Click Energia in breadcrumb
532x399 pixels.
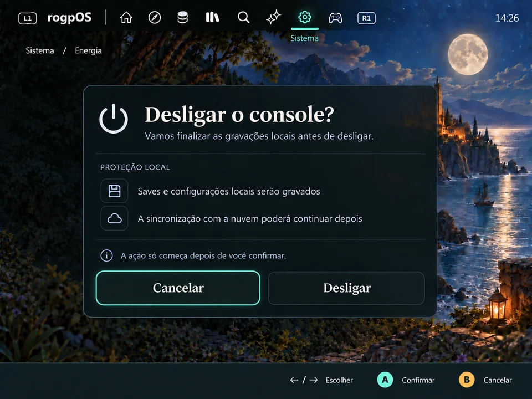coord(88,50)
